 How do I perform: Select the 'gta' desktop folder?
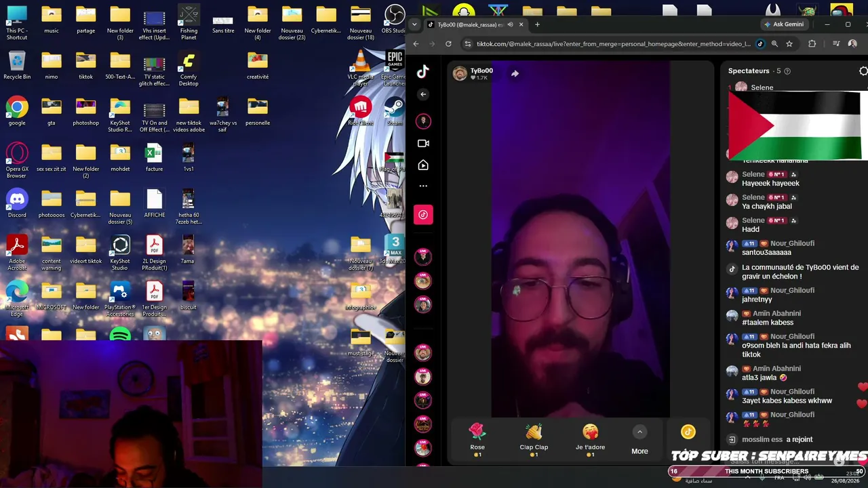[x=52, y=111]
